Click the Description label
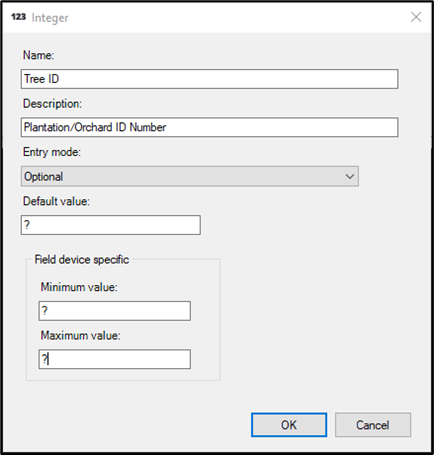This screenshot has width=434, height=455. 52,104
